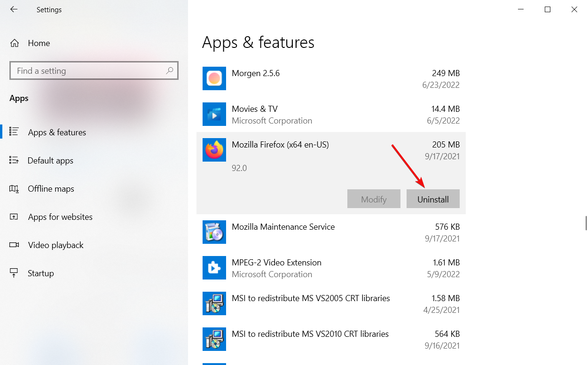This screenshot has width=588, height=365.
Task: Click the Movies & TV app icon
Action: click(214, 114)
